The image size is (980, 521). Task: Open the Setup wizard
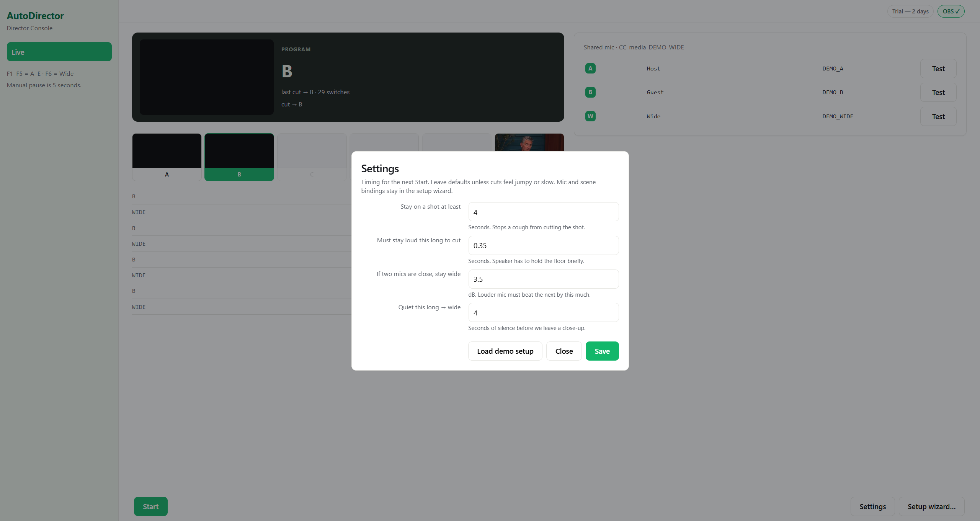(x=932, y=506)
